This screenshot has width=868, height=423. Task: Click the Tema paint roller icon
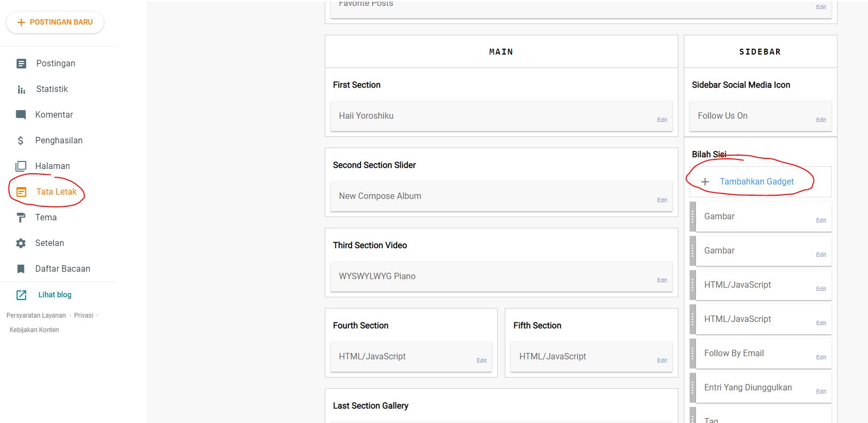click(21, 218)
